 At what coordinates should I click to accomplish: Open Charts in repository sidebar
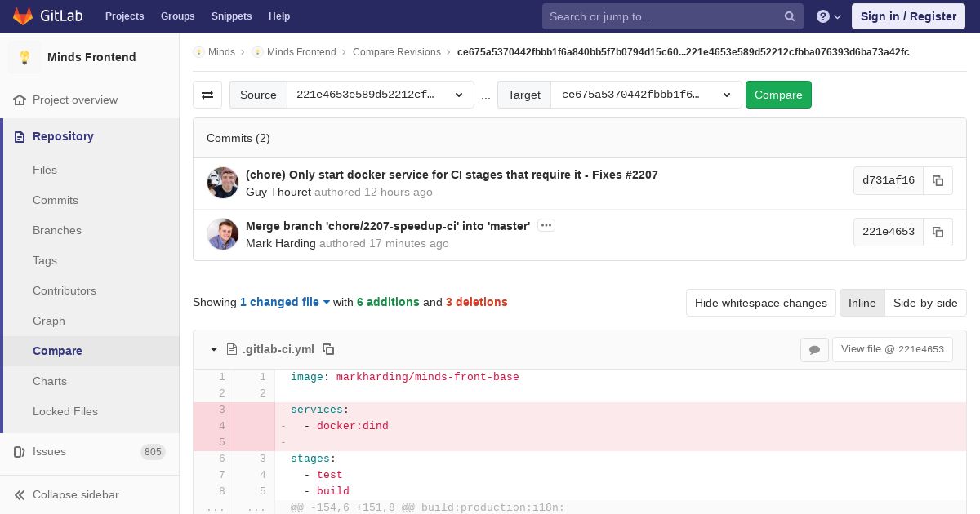click(50, 381)
